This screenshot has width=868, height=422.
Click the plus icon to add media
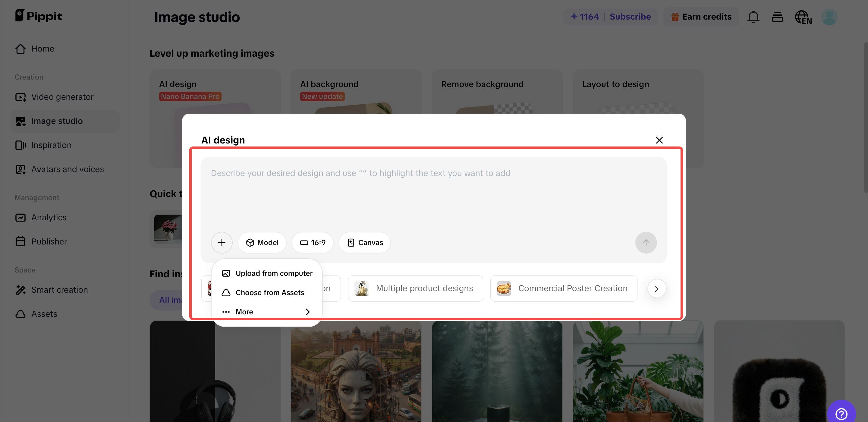pos(222,242)
